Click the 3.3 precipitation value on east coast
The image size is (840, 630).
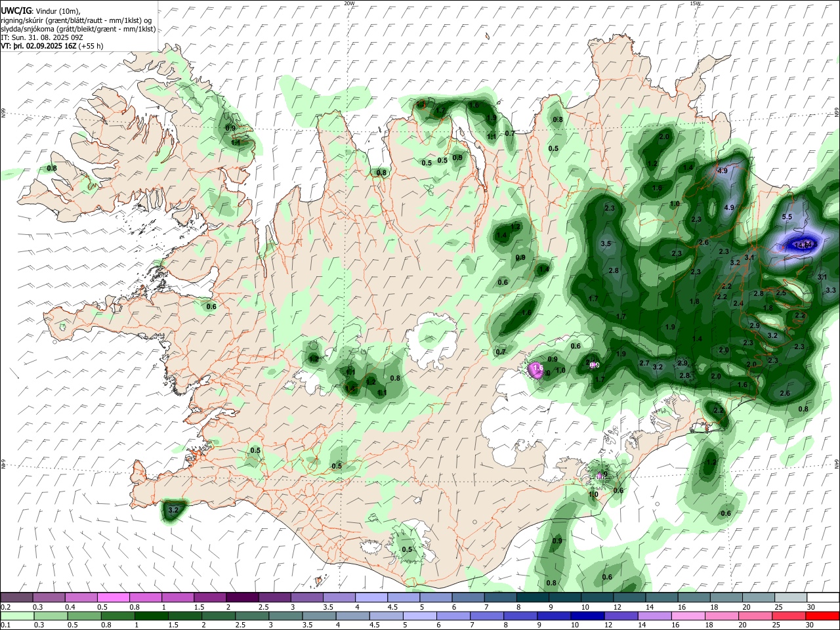[831, 290]
